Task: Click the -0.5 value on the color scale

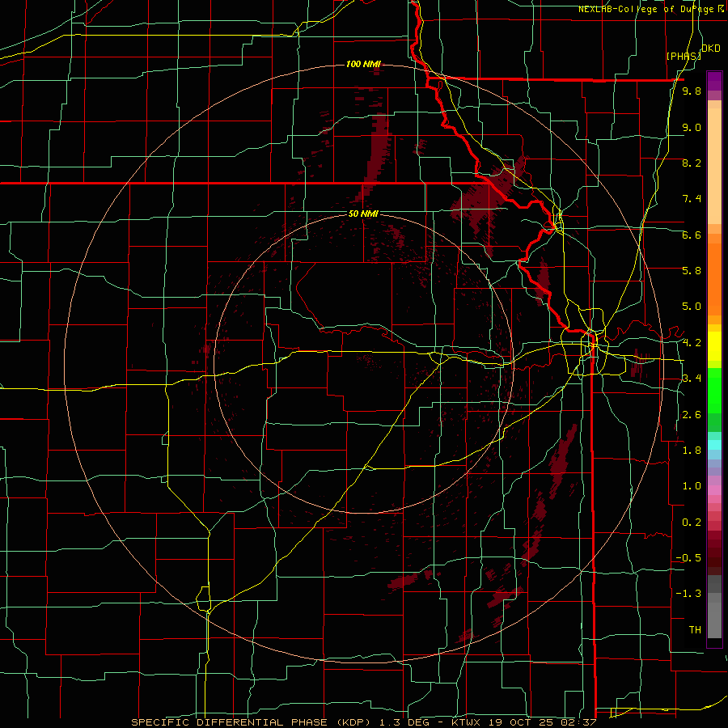Action: [688, 558]
